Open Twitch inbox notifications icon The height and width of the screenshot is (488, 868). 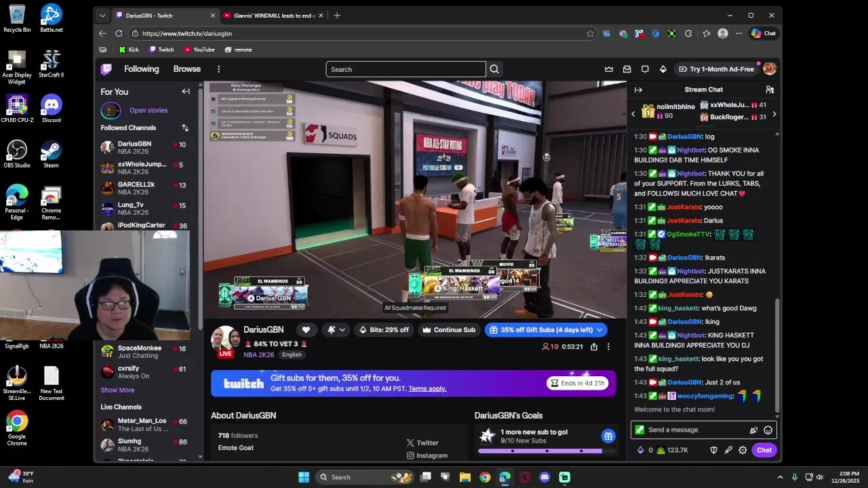[627, 69]
